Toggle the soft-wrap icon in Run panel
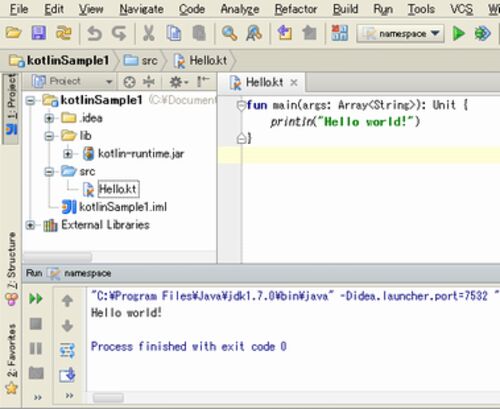This screenshot has width=500, height=409. pos(67,351)
